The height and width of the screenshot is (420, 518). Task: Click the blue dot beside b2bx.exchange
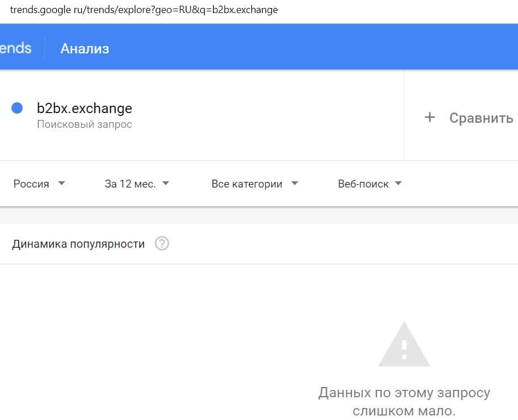pyautogui.click(x=17, y=108)
